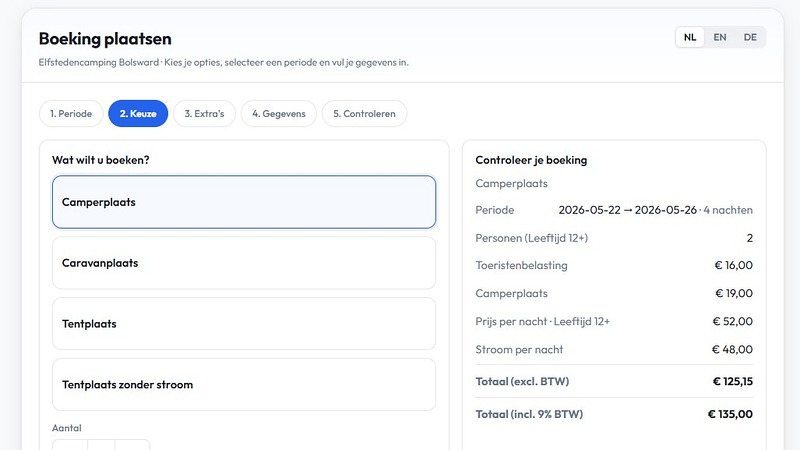The height and width of the screenshot is (450, 800).
Task: Click the Totaal excl. BTW amount
Action: (x=732, y=381)
